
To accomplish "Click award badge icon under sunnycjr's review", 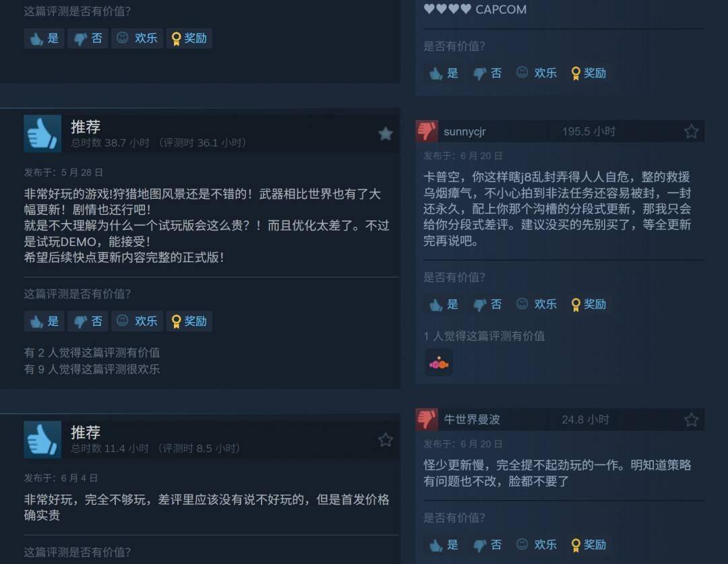I will tap(439, 363).
